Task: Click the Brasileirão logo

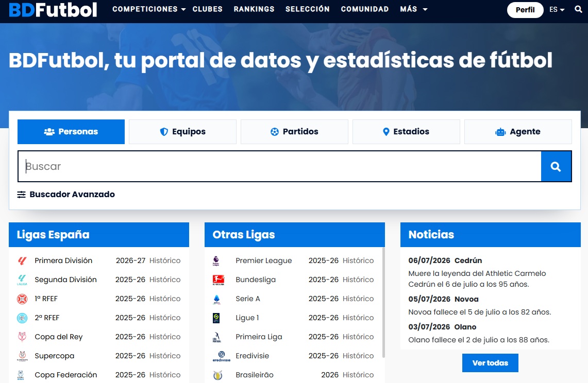Action: [x=217, y=375]
